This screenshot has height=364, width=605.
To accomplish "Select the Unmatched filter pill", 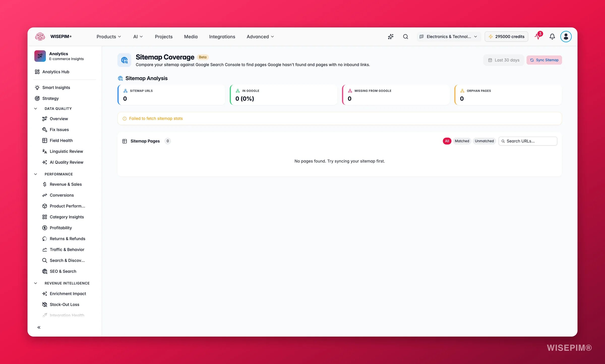I will pos(484,141).
